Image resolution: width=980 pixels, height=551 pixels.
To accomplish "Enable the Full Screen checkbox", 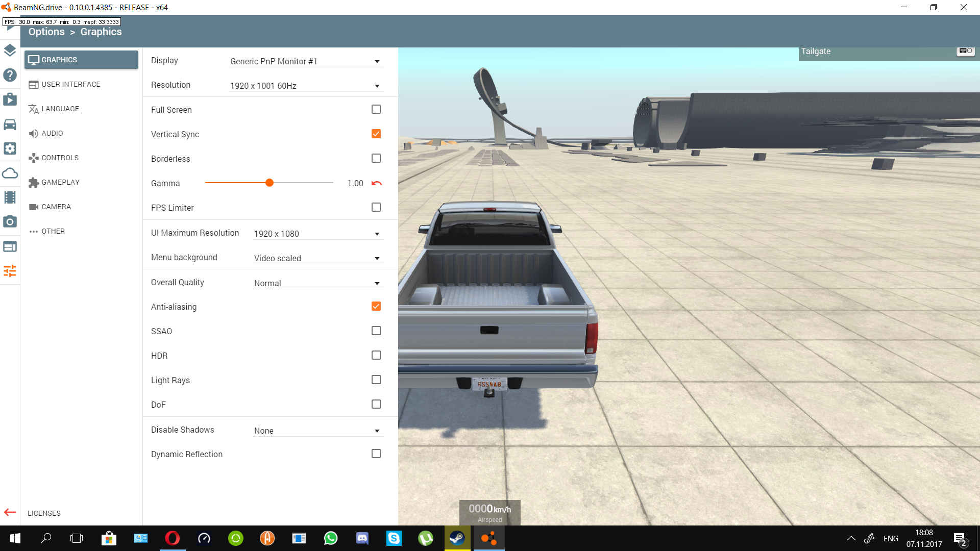I will click(x=376, y=109).
